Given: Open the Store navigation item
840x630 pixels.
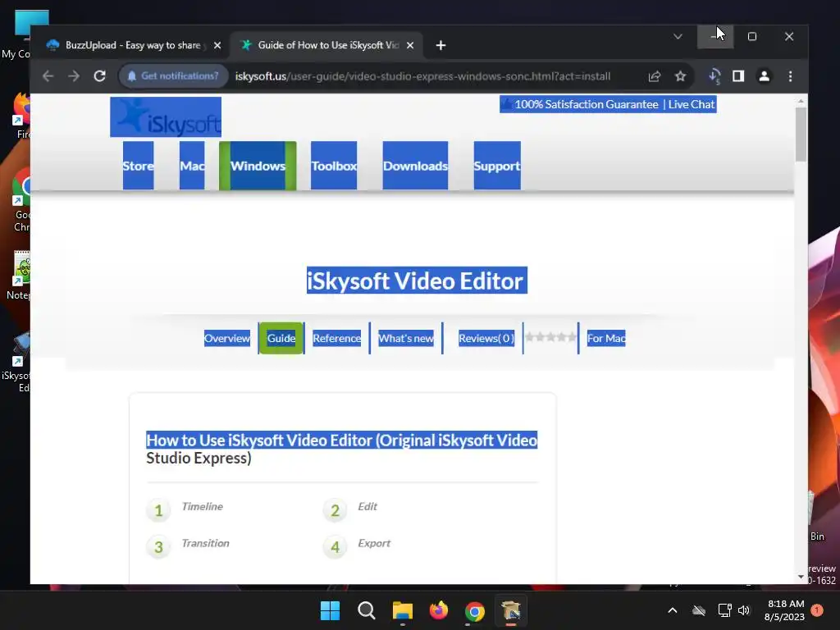Looking at the screenshot, I should click(138, 166).
